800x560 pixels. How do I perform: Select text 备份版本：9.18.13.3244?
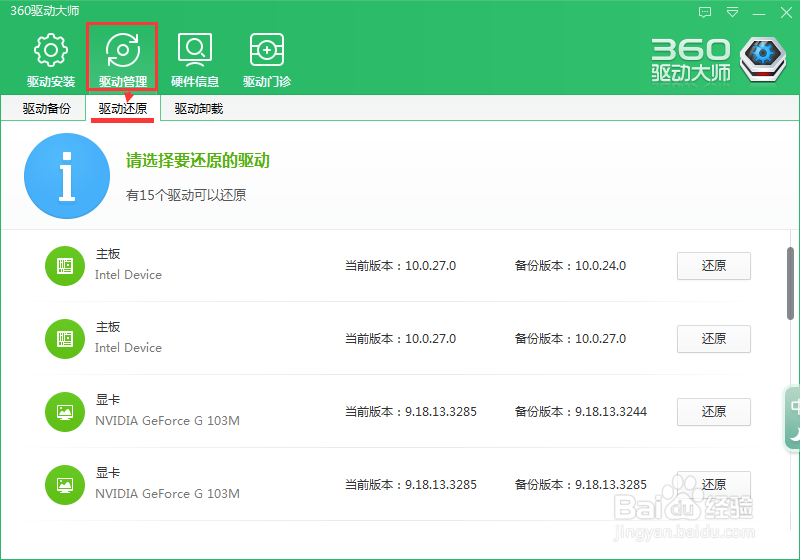[581, 412]
